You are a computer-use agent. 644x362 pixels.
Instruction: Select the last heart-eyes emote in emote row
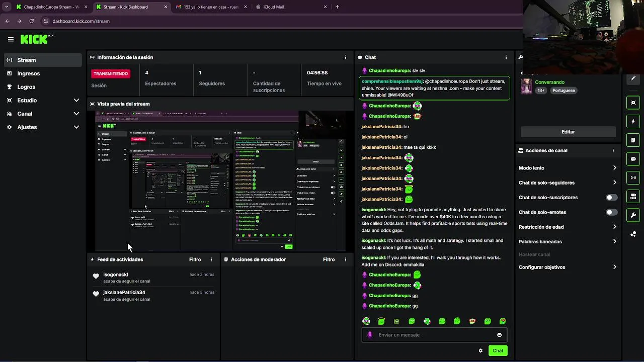503,321
